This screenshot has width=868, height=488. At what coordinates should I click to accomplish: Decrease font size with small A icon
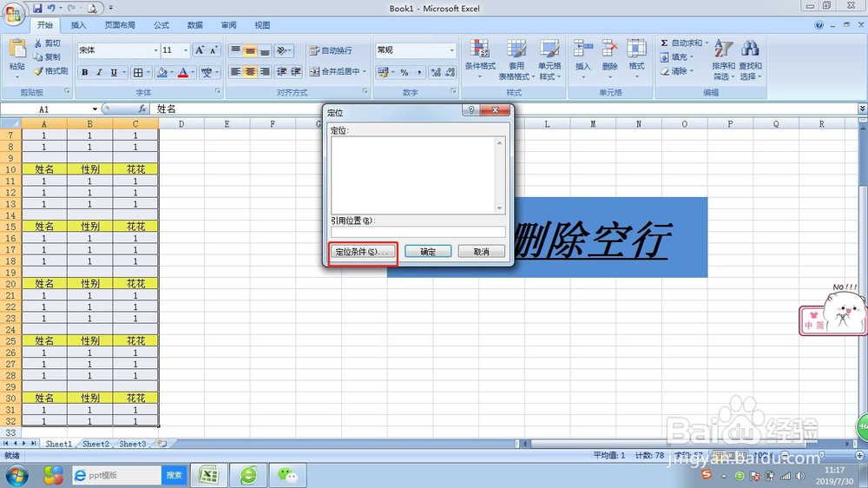click(x=214, y=50)
